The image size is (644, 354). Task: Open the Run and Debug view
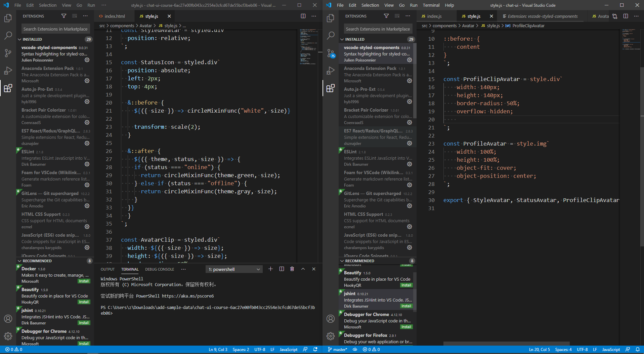click(x=8, y=71)
